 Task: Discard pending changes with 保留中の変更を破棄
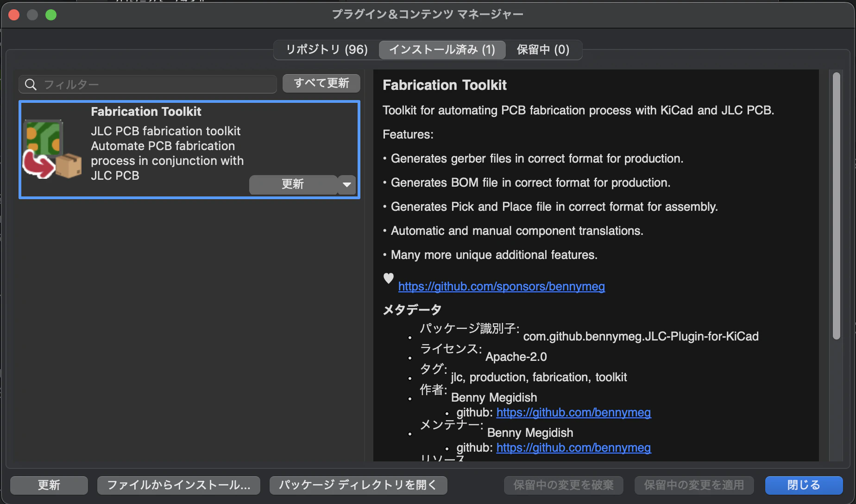pyautogui.click(x=563, y=485)
